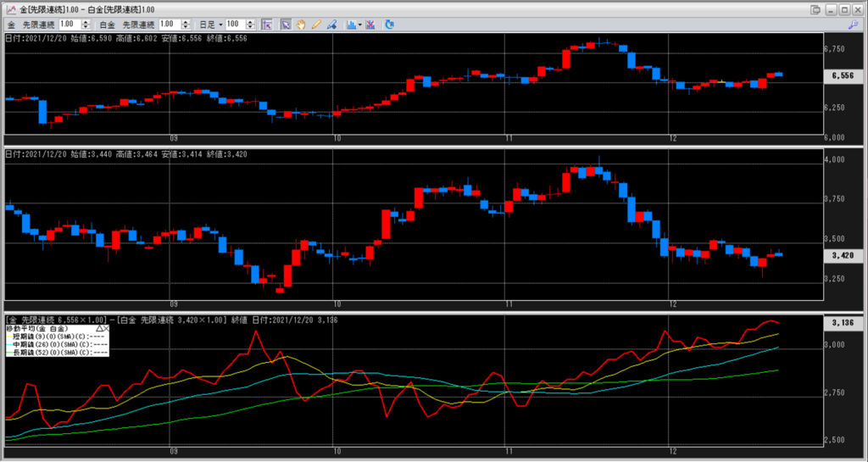Click the 長期線(52) green legend entry
Image resolution: width=868 pixels, height=462 pixels.
[51, 353]
